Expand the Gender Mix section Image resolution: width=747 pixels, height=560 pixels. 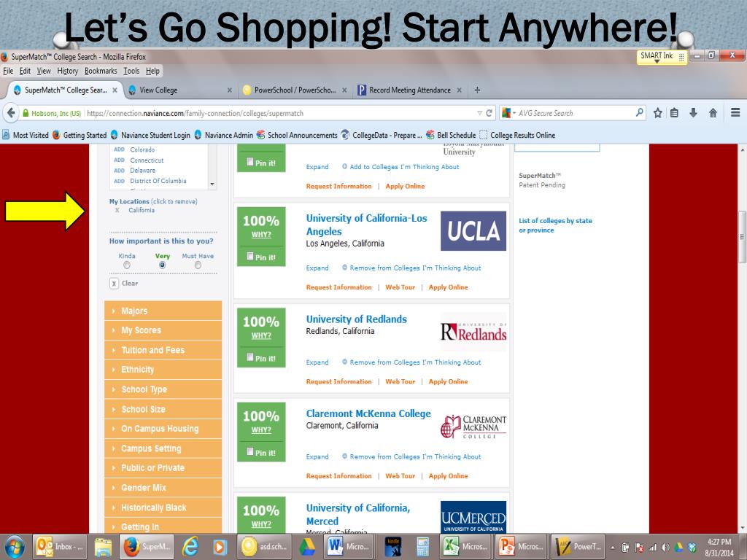click(163, 488)
